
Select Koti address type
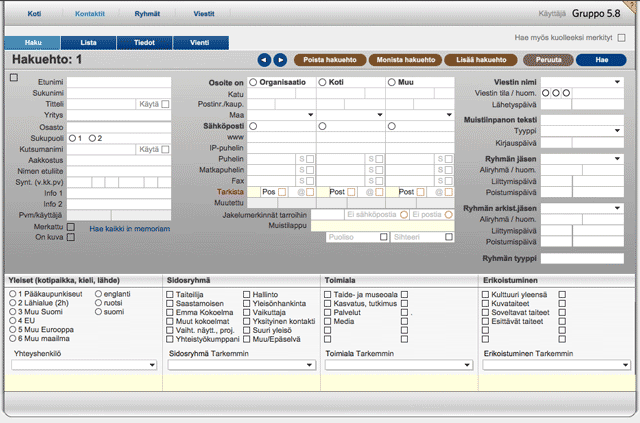coord(322,82)
